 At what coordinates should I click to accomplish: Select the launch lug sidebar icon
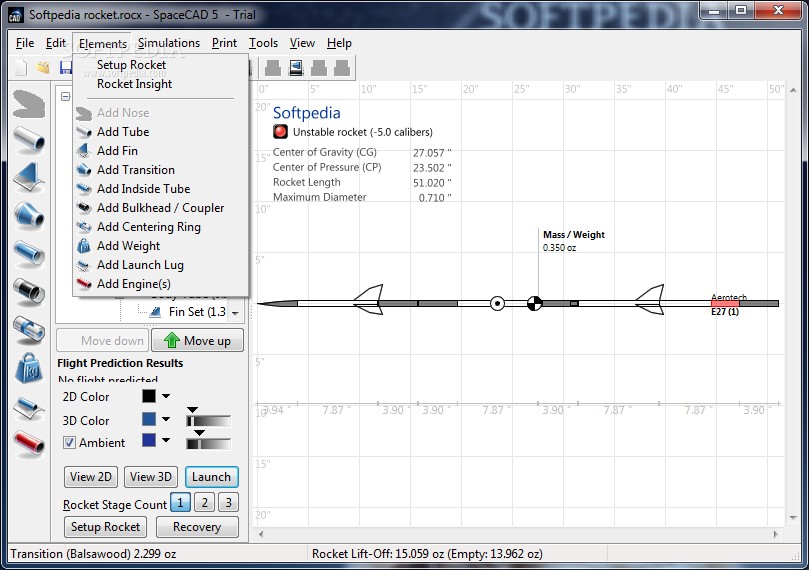[x=29, y=408]
